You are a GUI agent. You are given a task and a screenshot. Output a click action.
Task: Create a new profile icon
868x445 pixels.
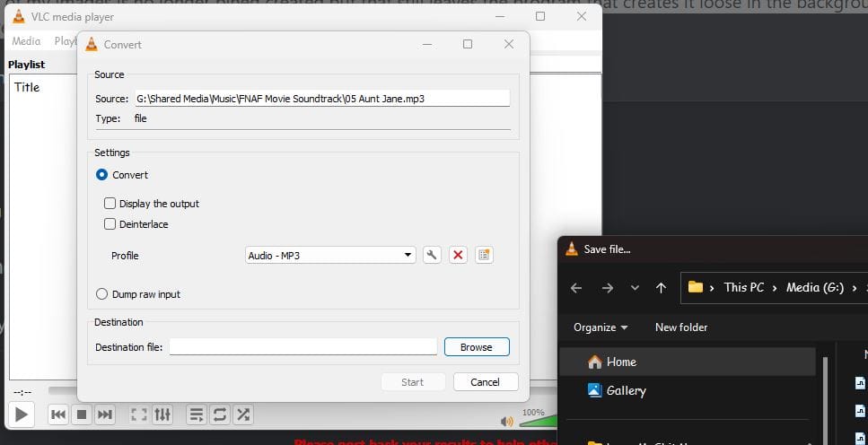tap(484, 255)
